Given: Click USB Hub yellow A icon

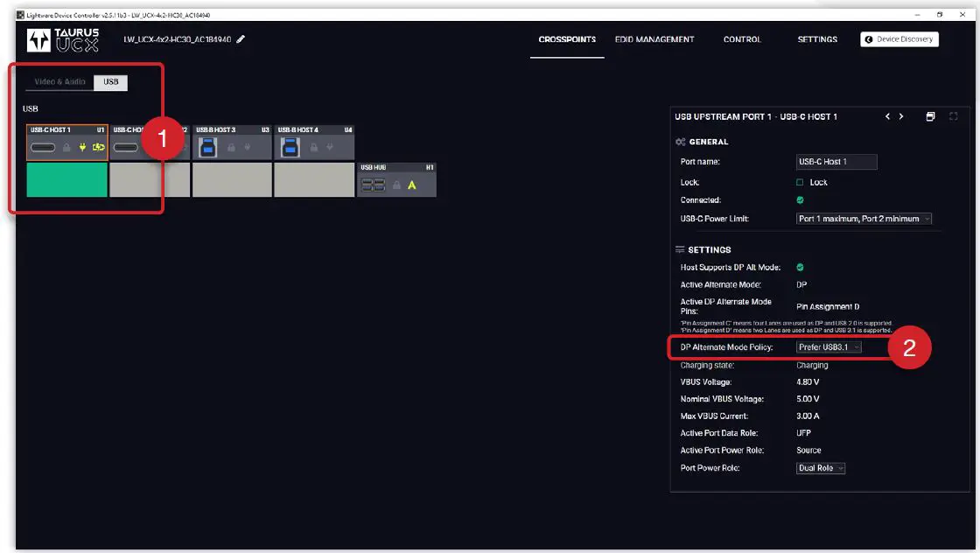Looking at the screenshot, I should [x=412, y=185].
